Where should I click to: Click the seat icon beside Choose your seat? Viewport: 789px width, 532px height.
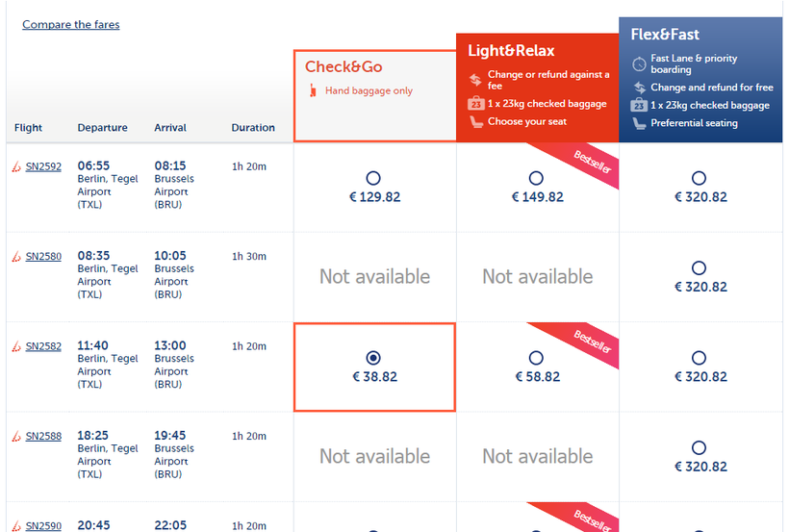click(475, 121)
